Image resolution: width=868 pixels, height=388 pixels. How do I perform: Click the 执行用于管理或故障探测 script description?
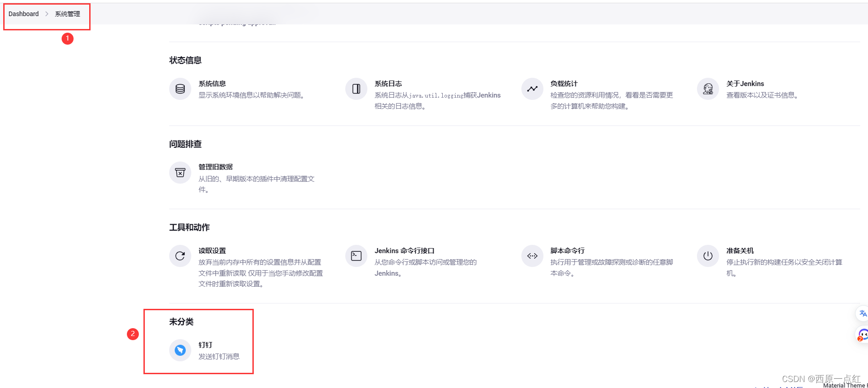612,267
